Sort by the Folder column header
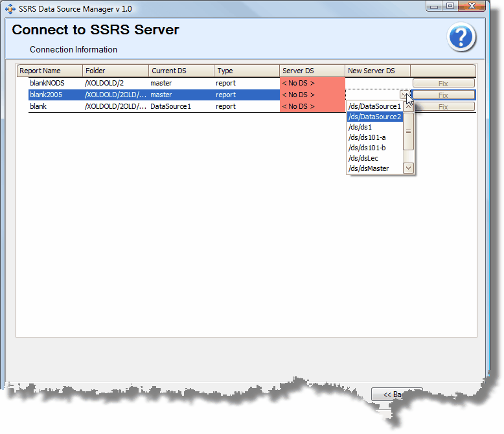 116,71
